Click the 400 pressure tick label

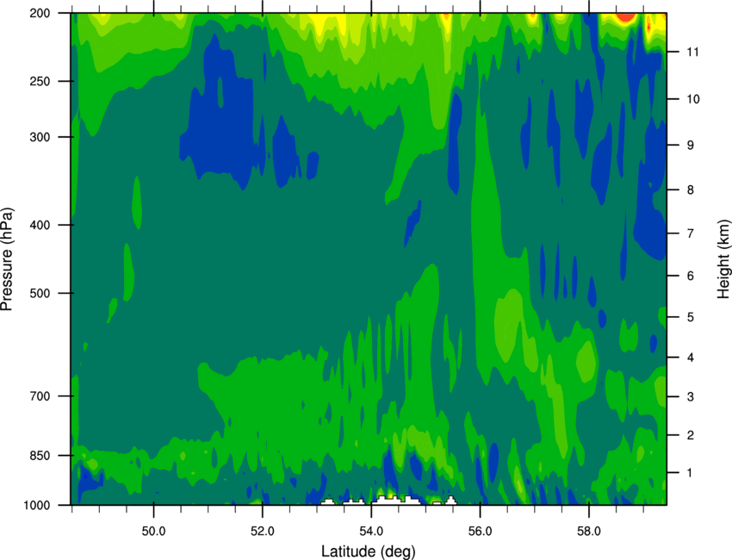pos(40,225)
